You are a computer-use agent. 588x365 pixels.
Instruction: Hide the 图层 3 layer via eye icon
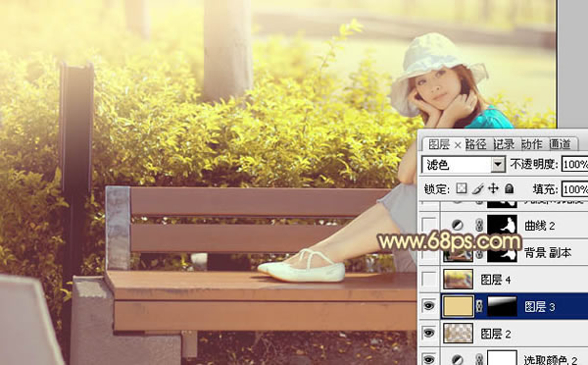tap(428, 306)
